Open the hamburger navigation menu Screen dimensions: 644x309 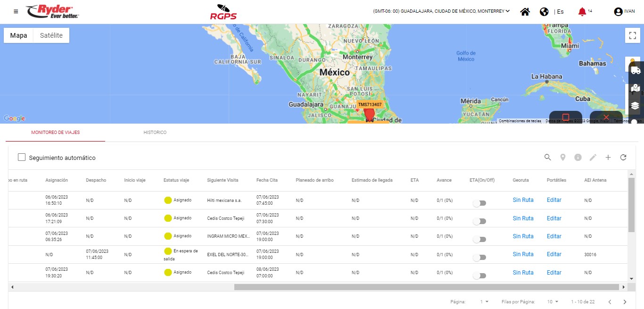16,11
